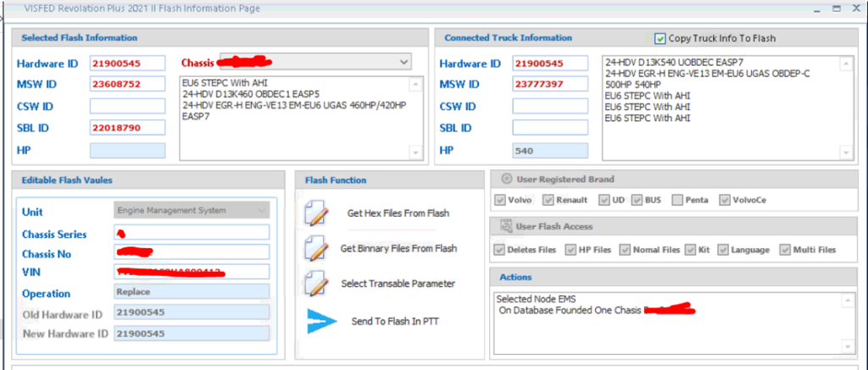Click the Actions log scrollbar down arrow
The image size is (868, 370).
tap(847, 347)
